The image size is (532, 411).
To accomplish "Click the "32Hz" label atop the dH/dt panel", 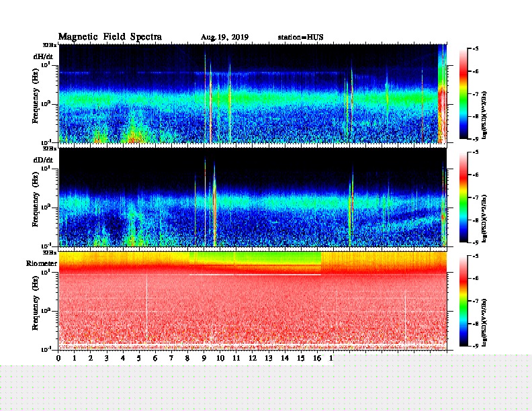I will pos(50,45).
